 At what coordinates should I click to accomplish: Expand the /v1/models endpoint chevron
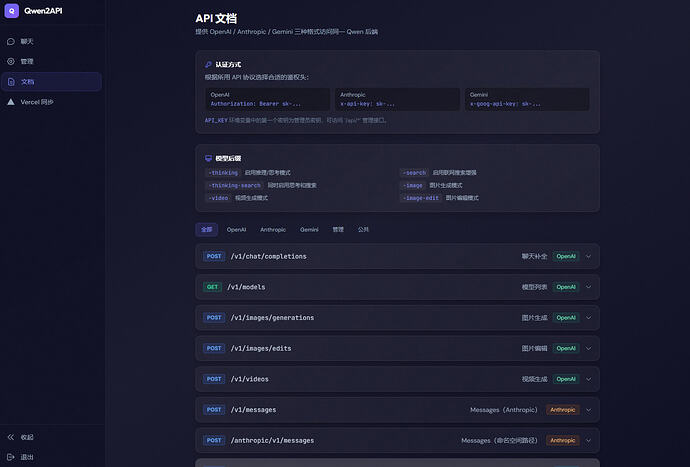pos(588,287)
